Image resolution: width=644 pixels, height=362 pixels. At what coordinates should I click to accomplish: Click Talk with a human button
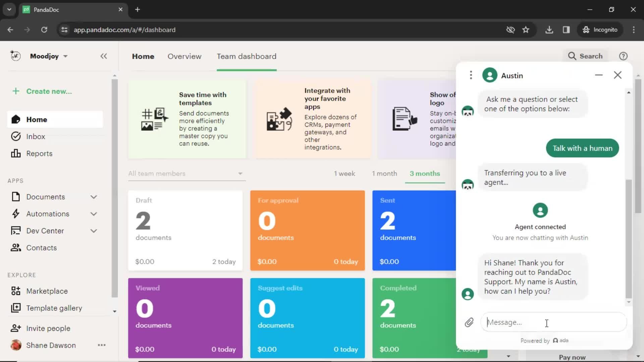(x=583, y=148)
